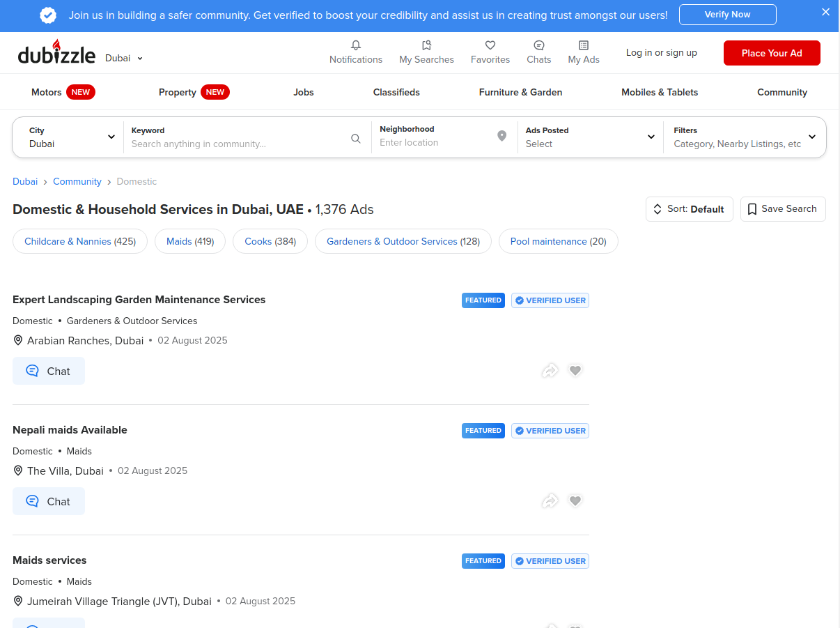Click the neighborhood location pin icon
Viewport: 840px width, 628px height.
501,136
